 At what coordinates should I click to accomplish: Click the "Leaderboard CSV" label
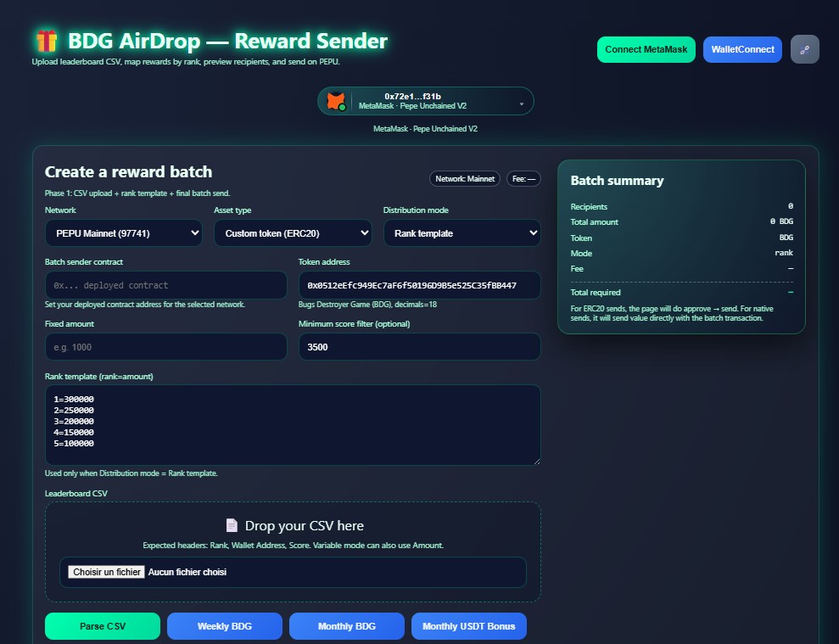76,494
